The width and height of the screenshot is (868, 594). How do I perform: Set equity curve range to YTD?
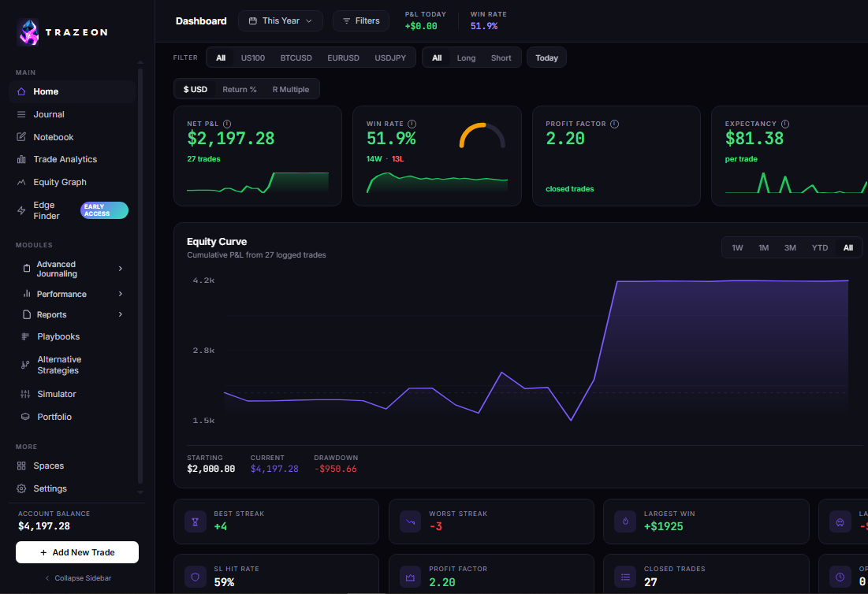(820, 248)
